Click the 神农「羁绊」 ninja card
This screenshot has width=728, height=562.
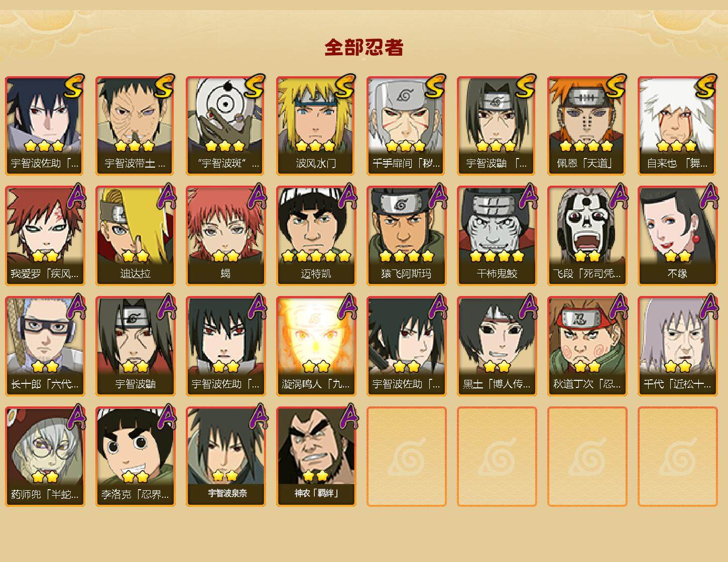coord(316,457)
